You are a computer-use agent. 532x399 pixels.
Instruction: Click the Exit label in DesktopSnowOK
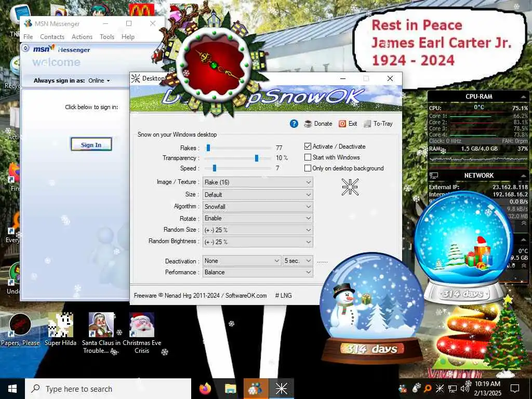click(353, 124)
